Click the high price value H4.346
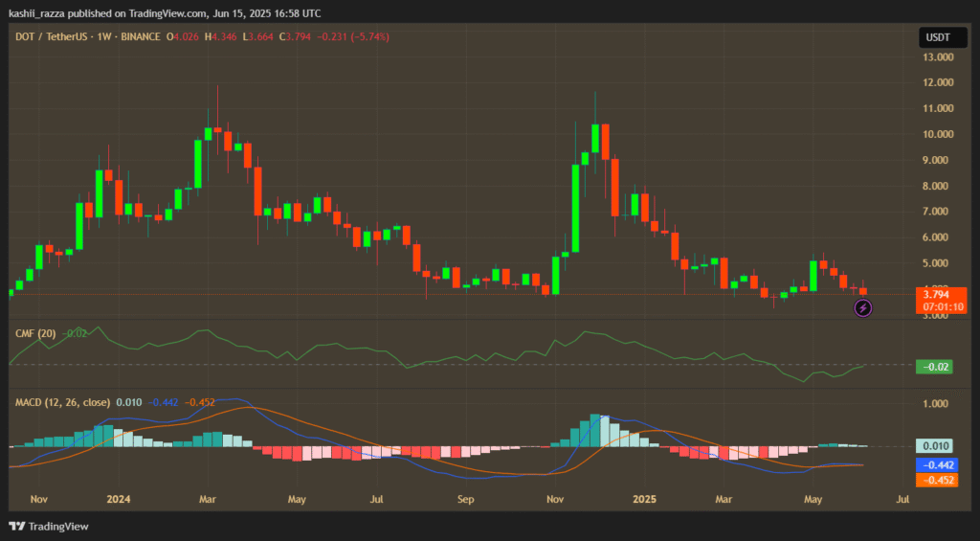Viewport: 980px width, 541px height. click(x=221, y=37)
